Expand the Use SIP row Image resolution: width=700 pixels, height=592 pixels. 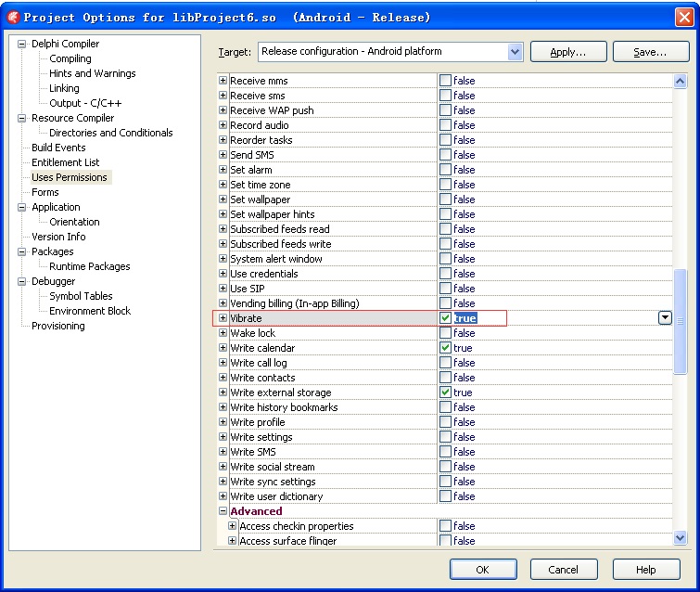(223, 289)
